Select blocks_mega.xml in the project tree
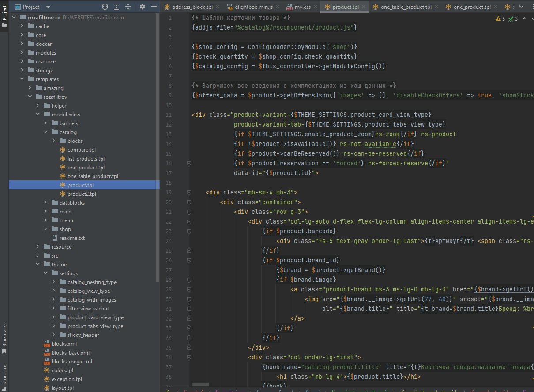The image size is (534, 392). pyautogui.click(x=72, y=362)
